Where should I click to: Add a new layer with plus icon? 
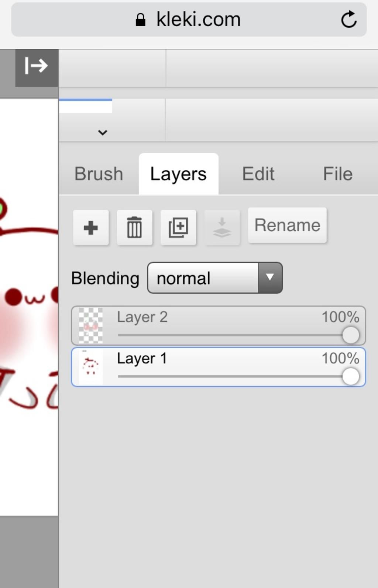point(91,228)
